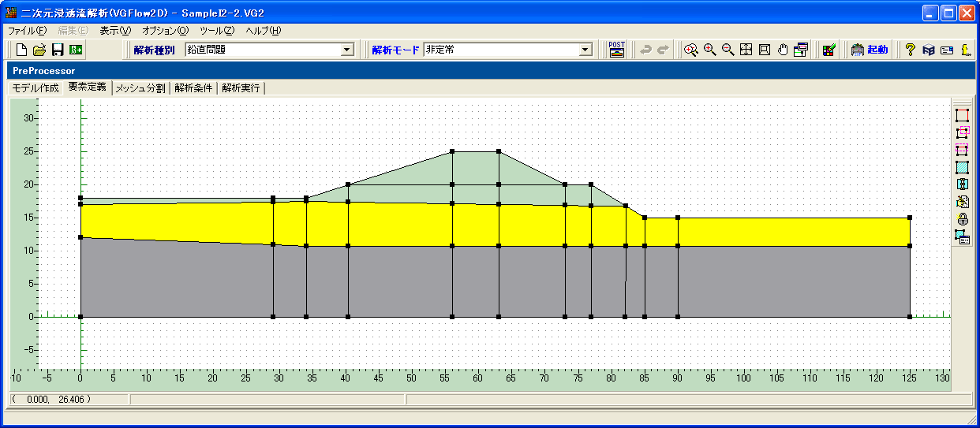Click the application icon in title bar
This screenshot has height=428, width=980.
pyautogui.click(x=12, y=13)
